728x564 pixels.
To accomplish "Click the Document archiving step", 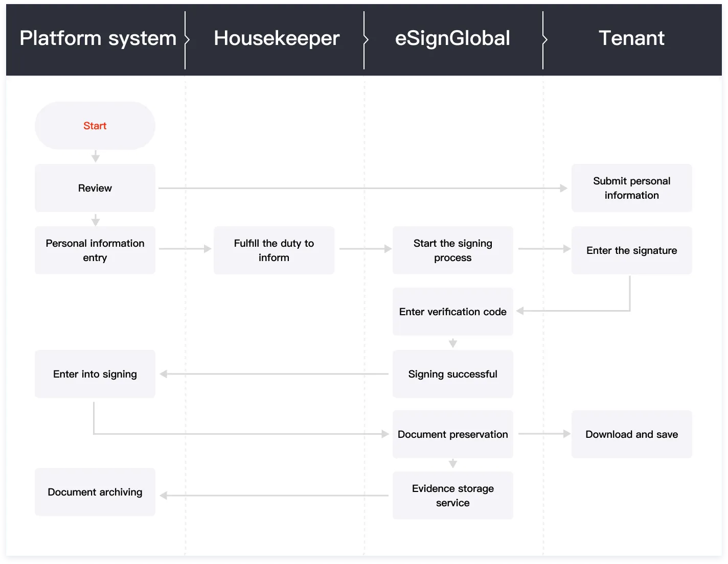I will pyautogui.click(x=95, y=492).
